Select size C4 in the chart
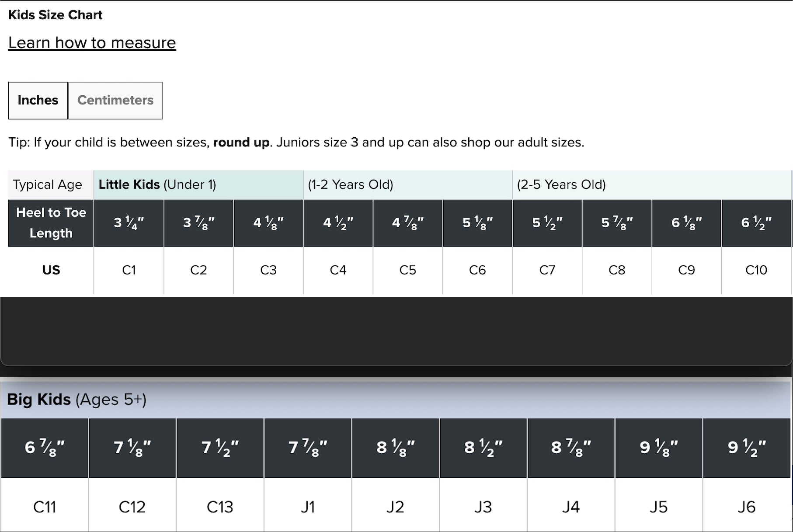793x532 pixels. (x=338, y=270)
